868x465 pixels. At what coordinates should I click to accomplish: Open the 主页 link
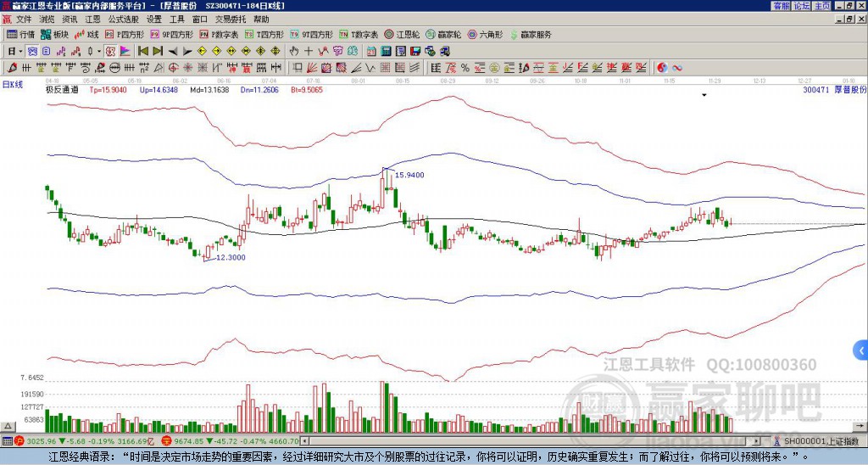point(822,6)
